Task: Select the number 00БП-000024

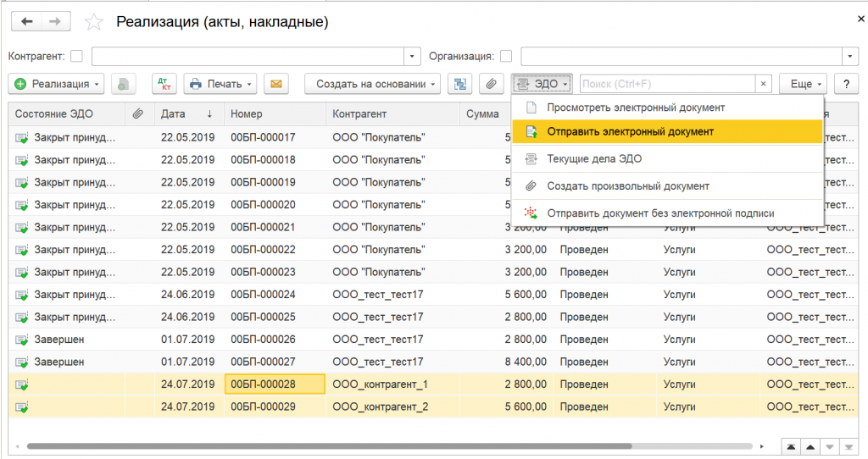Action: coord(263,295)
